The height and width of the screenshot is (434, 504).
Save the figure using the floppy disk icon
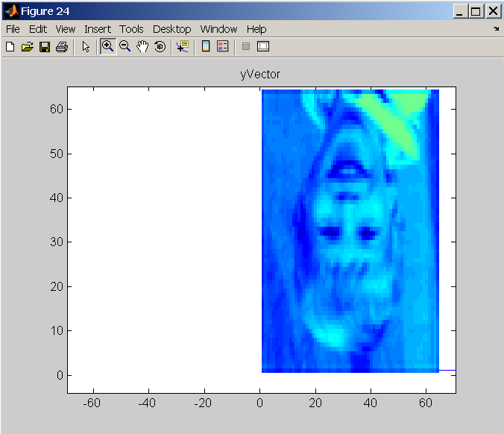45,47
